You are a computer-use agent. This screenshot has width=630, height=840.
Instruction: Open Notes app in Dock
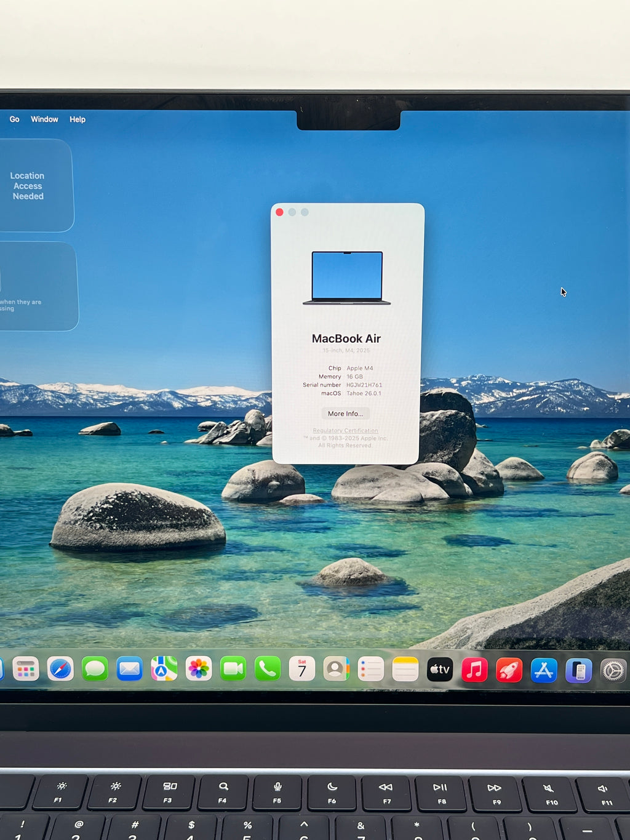405,669
